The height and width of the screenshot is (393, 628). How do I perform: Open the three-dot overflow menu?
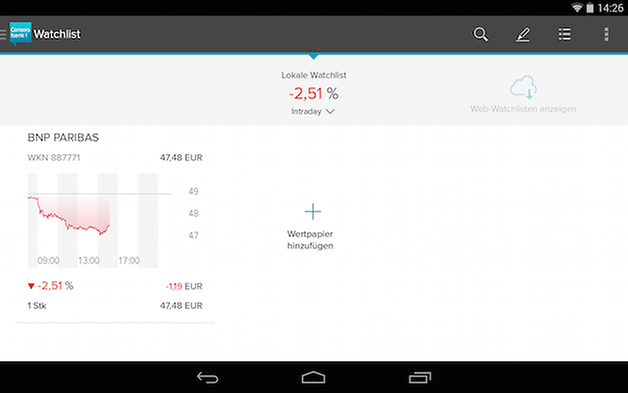point(606,34)
